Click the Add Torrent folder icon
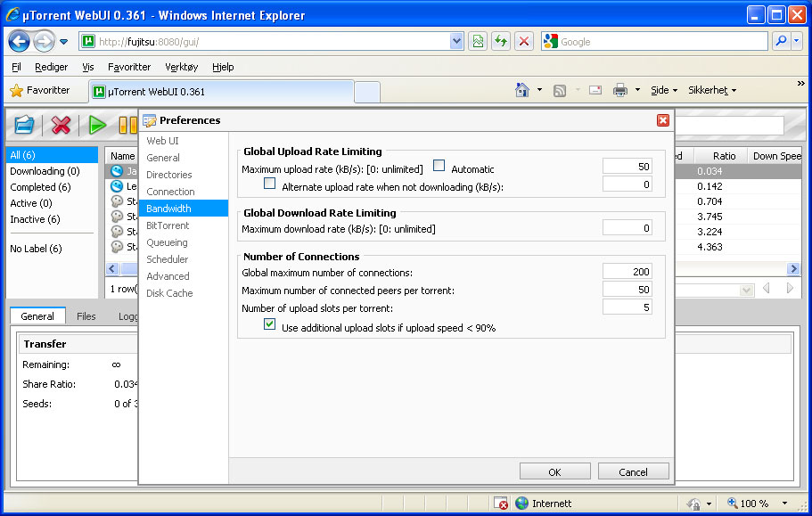This screenshot has width=812, height=516. 24,125
